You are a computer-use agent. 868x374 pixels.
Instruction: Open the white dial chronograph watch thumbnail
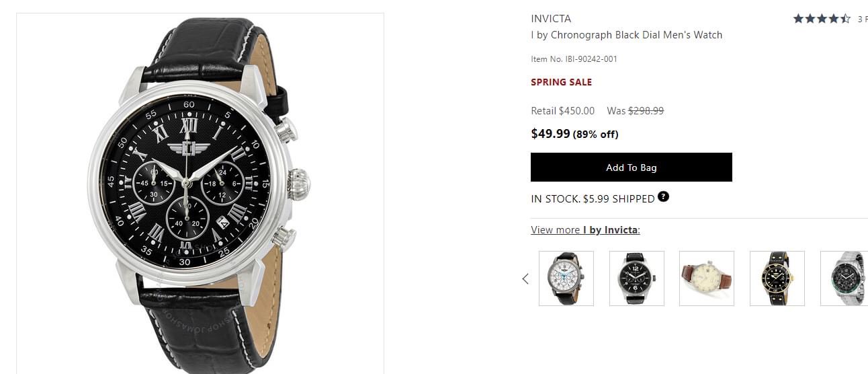[x=566, y=278]
